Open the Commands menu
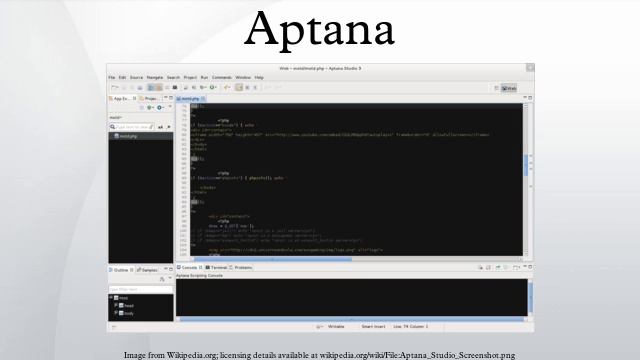640x360 pixels. (x=222, y=78)
